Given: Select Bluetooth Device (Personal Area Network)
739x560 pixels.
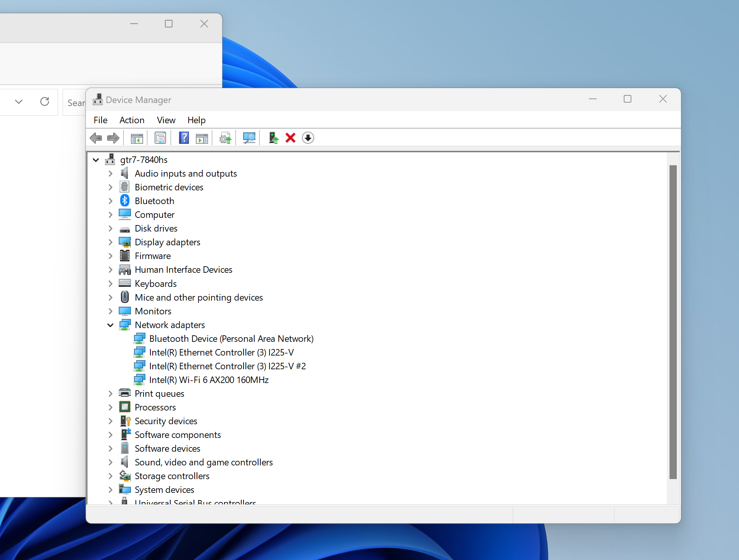Looking at the screenshot, I should pyautogui.click(x=231, y=339).
